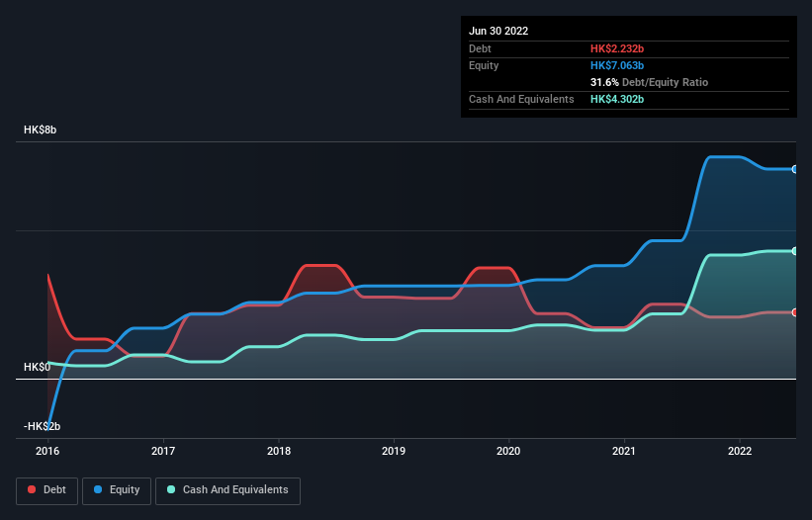Viewport: 812px width, 520px height.
Task: Click the 2020 x-axis label
Action: point(508,451)
